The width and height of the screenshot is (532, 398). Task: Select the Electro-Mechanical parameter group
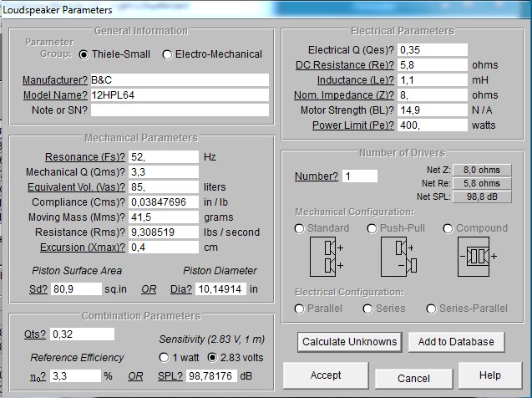(x=167, y=54)
